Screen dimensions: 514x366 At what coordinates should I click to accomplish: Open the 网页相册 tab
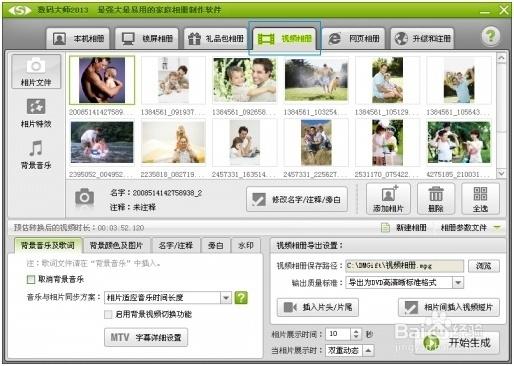tap(353, 39)
